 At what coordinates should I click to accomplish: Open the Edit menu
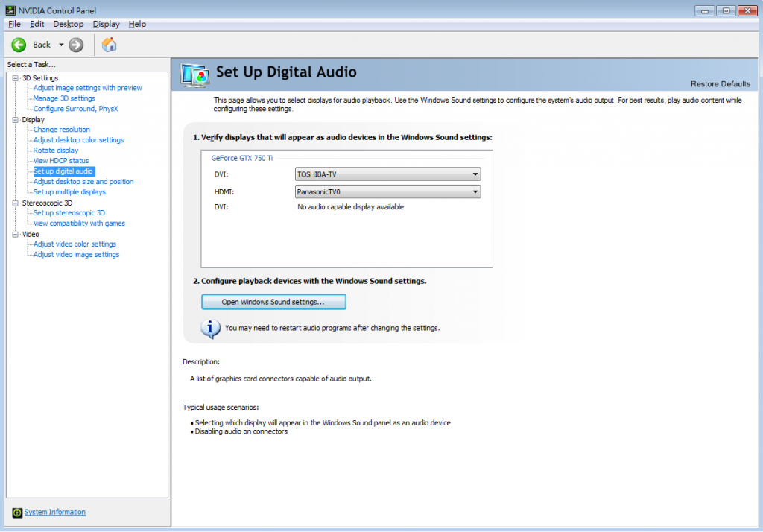(x=37, y=24)
